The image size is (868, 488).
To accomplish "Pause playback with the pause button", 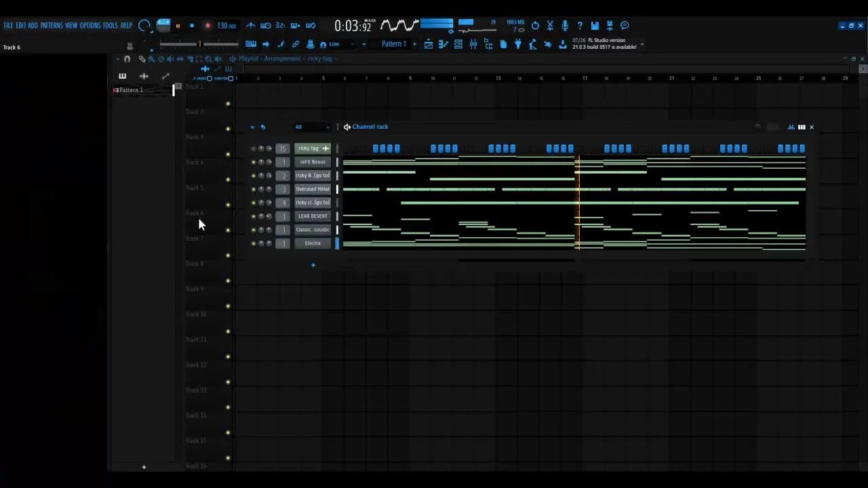I will pyautogui.click(x=178, y=26).
